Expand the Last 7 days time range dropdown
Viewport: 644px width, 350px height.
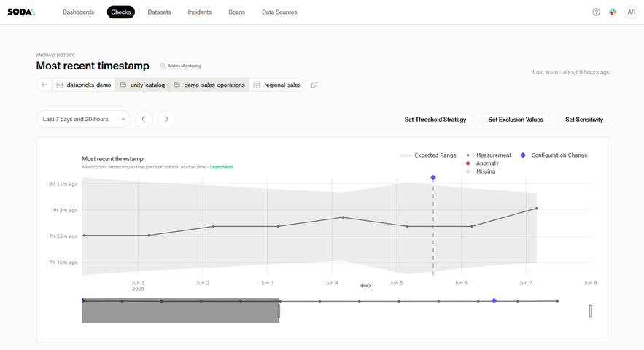[x=83, y=119]
